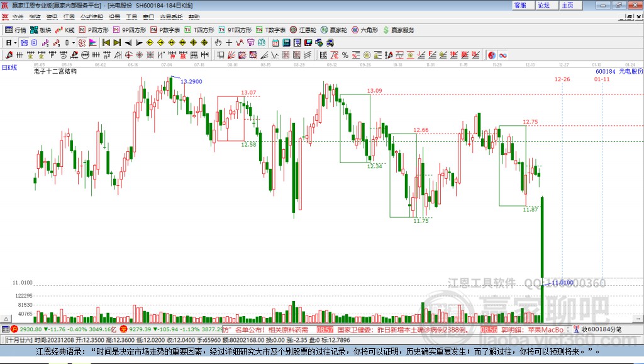Select the red pencil drawing tool

pos(9,55)
